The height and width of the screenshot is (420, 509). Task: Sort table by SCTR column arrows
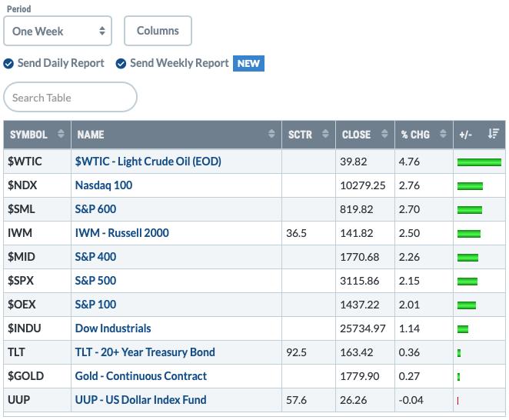point(325,134)
